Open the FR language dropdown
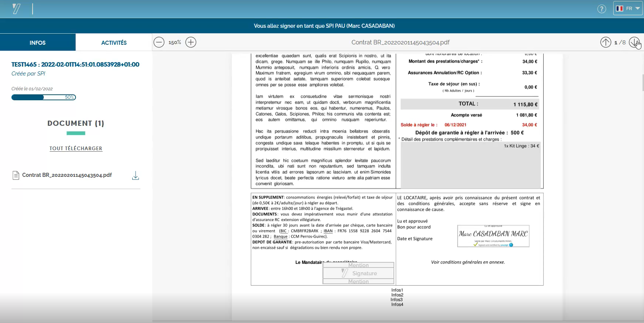 [x=628, y=8]
